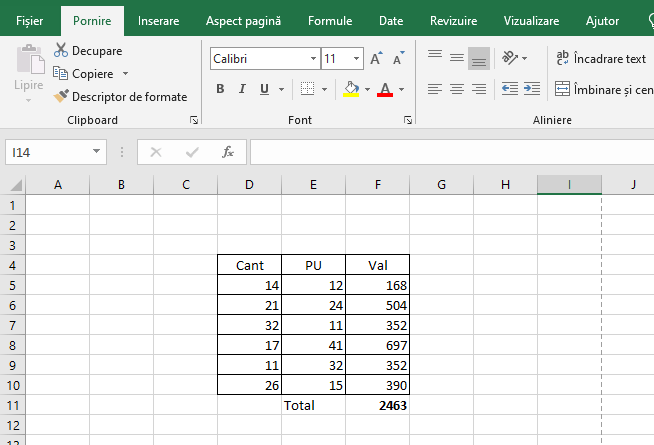654x445 pixels.
Task: Decrease font size with the smaller A icon
Action: (x=398, y=59)
